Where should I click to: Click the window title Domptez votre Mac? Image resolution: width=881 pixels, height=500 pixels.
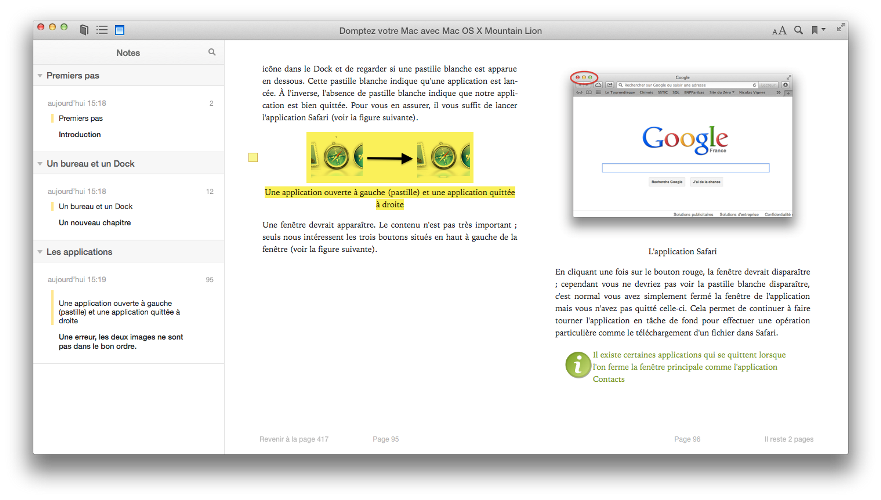tap(440, 30)
